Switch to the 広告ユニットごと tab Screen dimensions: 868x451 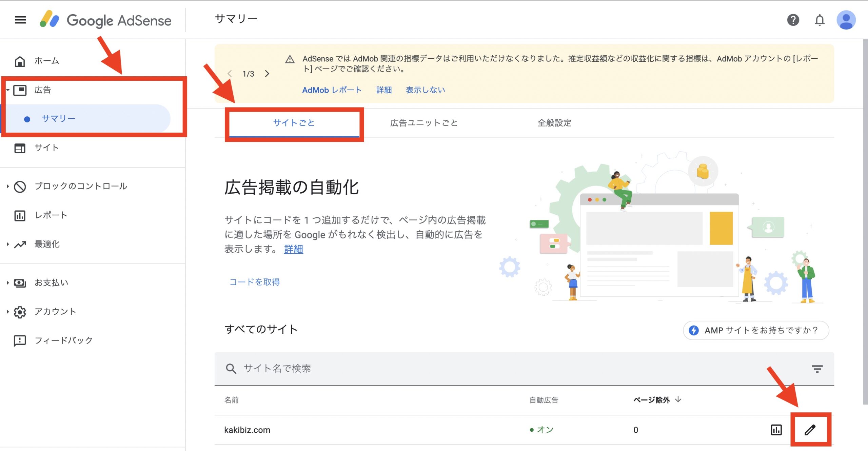coord(424,123)
